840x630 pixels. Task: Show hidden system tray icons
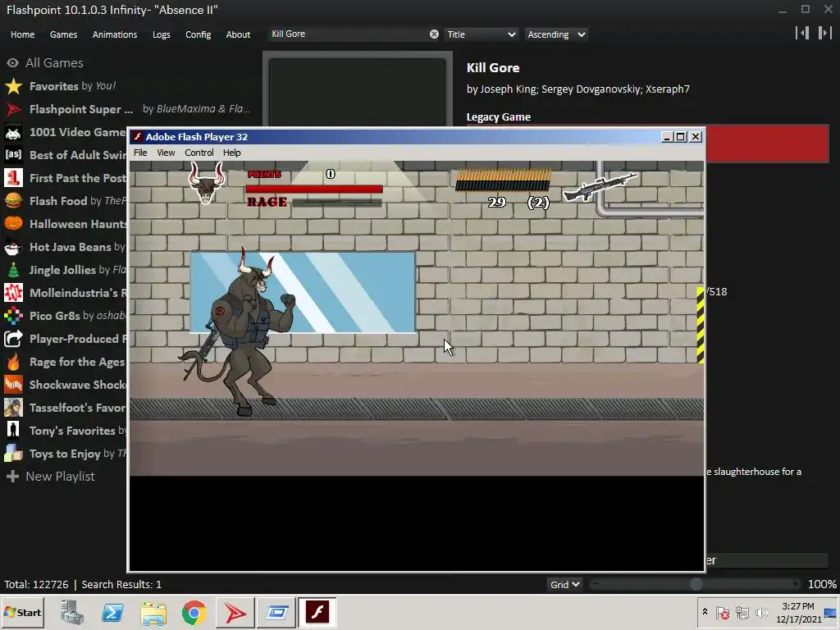(705, 612)
